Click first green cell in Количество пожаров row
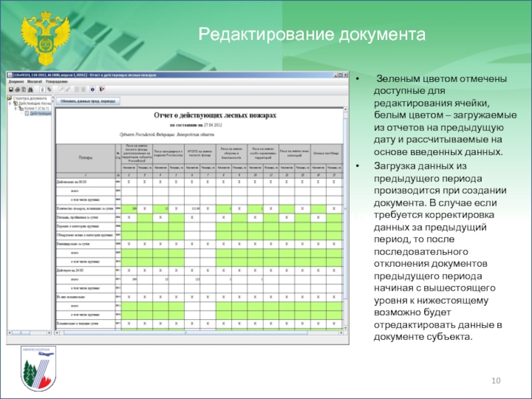532x399 pixels. click(x=130, y=208)
